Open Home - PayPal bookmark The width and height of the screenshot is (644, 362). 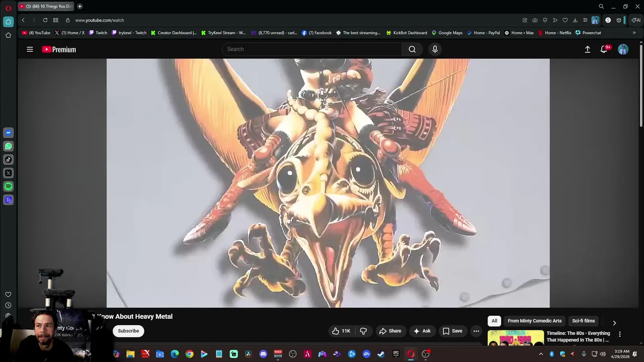click(484, 33)
